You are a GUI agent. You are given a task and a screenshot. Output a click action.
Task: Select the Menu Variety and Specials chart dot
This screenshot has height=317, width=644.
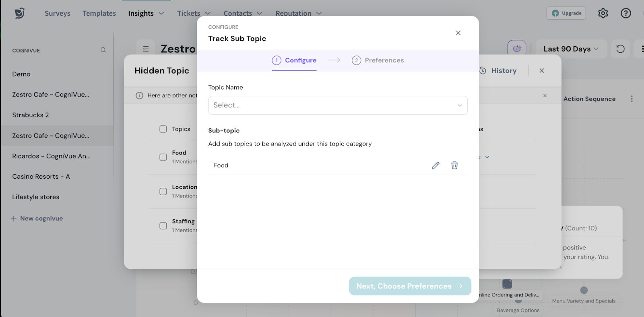tap(584, 290)
